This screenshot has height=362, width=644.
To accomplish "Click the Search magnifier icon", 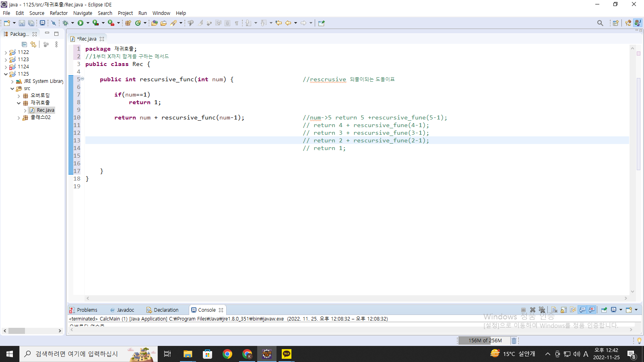I will (x=600, y=23).
